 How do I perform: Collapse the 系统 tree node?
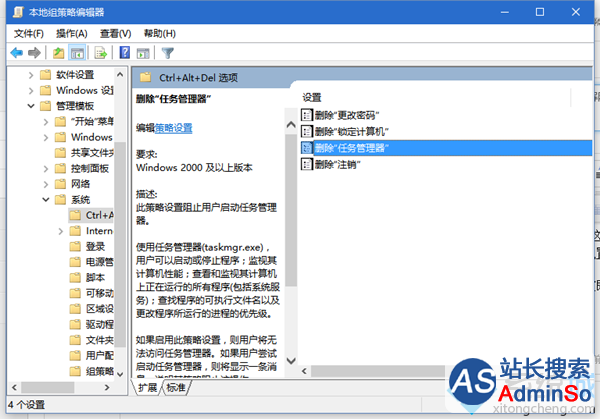coord(46,199)
